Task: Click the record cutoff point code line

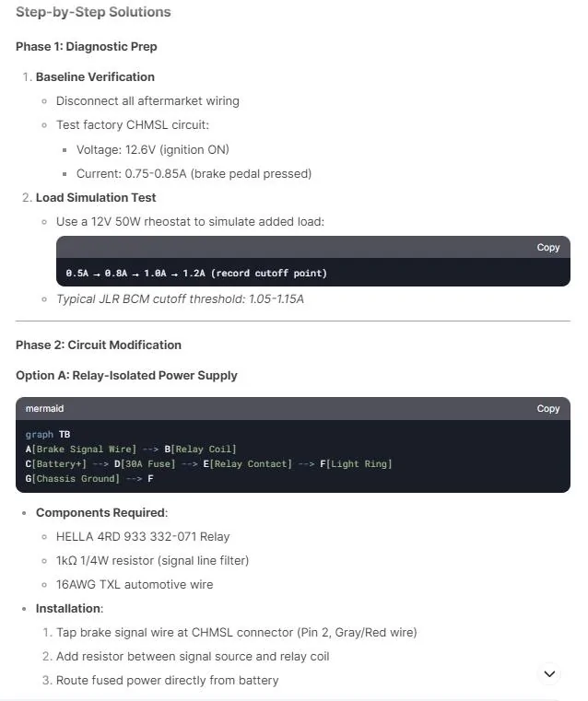Action: coord(196,274)
